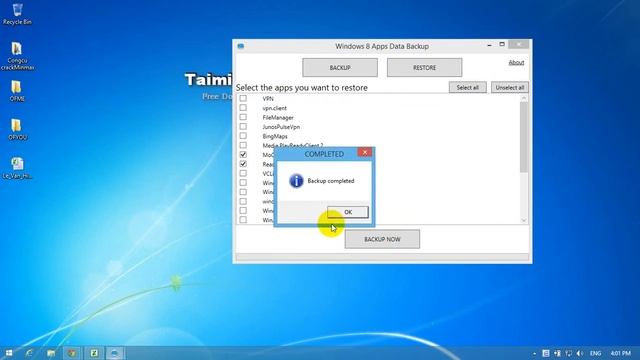640x360 pixels.
Task: Click the app list scrollbar up arrow
Action: click(524, 98)
